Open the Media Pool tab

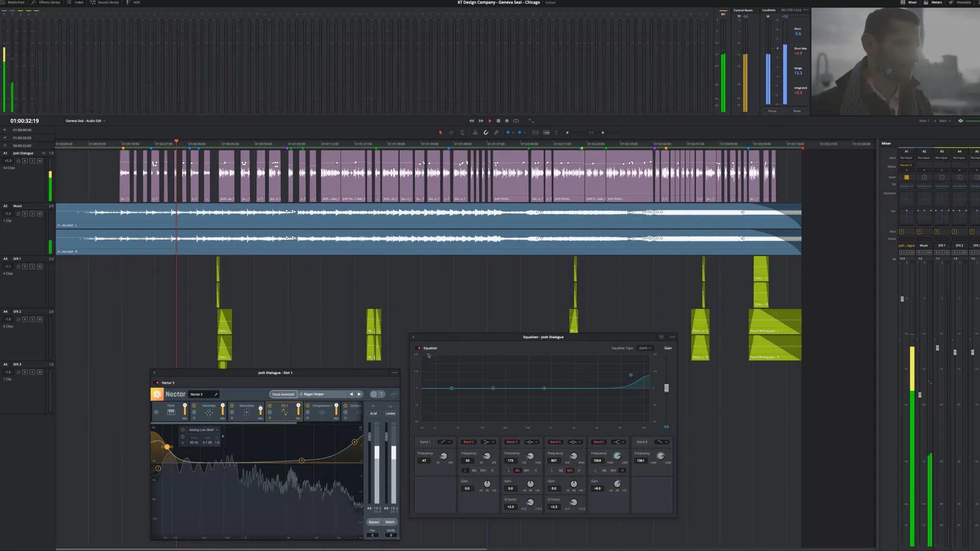click(13, 2)
